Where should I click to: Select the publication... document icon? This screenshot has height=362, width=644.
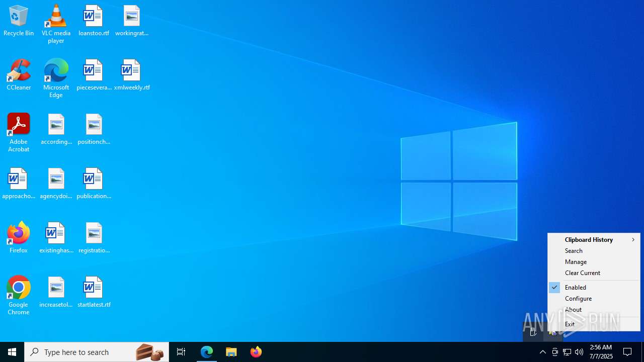coord(94,184)
